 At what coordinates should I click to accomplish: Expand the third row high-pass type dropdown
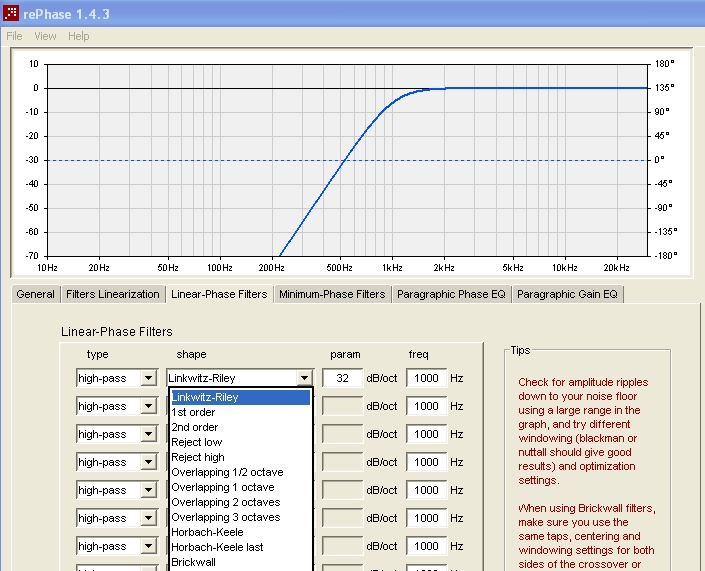tap(148, 434)
